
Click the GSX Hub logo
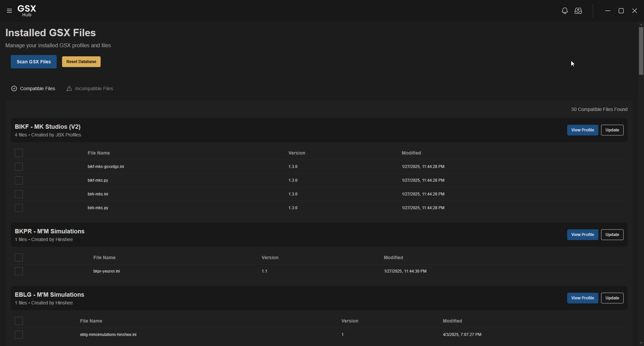(x=27, y=11)
